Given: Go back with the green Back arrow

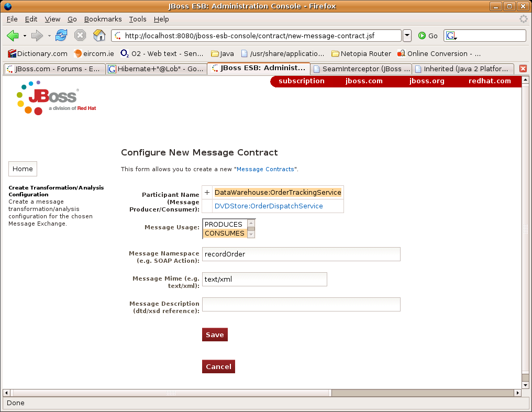Looking at the screenshot, I should (13, 36).
